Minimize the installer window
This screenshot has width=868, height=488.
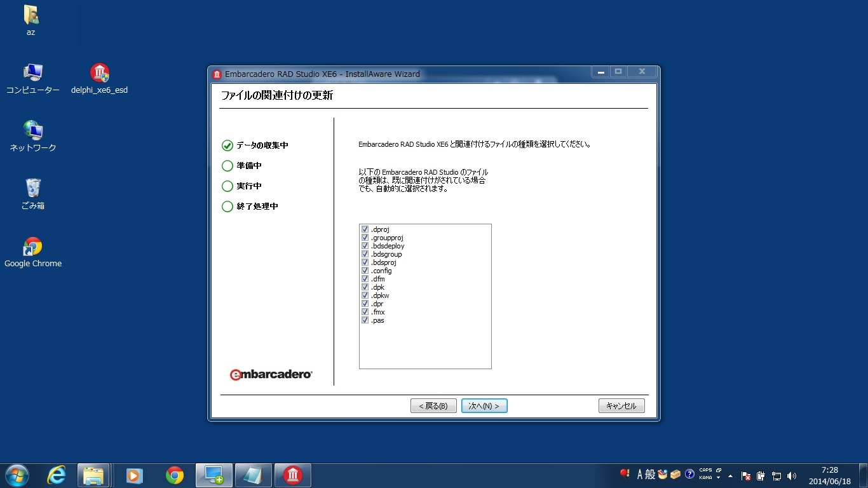coord(600,71)
